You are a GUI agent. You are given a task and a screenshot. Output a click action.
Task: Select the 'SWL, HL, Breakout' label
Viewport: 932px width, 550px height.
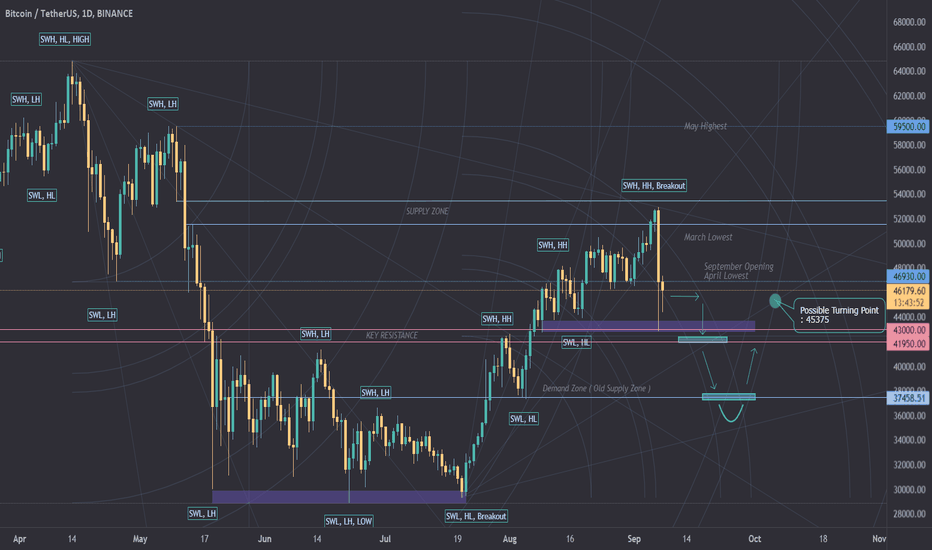(x=476, y=516)
